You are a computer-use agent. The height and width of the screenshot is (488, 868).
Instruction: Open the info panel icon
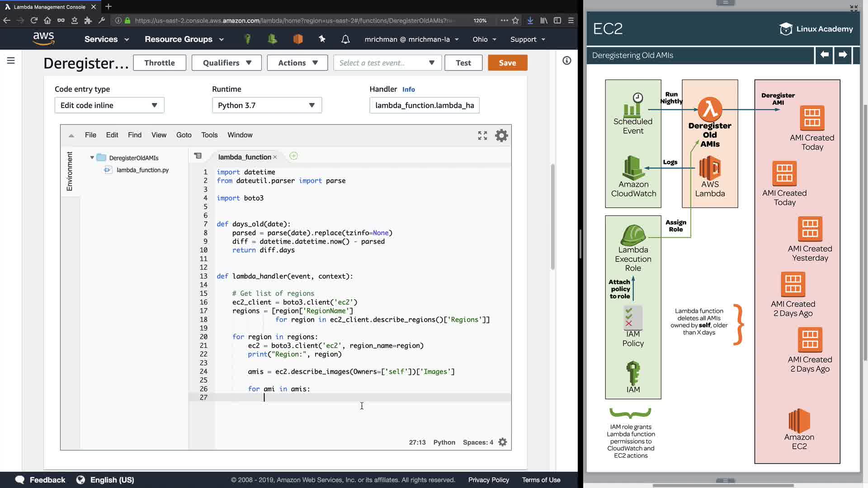tap(566, 61)
